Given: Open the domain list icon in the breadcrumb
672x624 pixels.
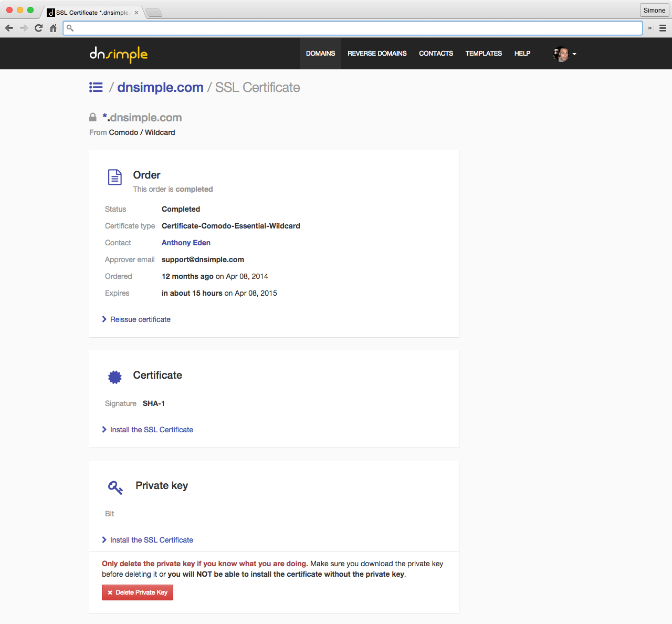Looking at the screenshot, I should point(96,87).
